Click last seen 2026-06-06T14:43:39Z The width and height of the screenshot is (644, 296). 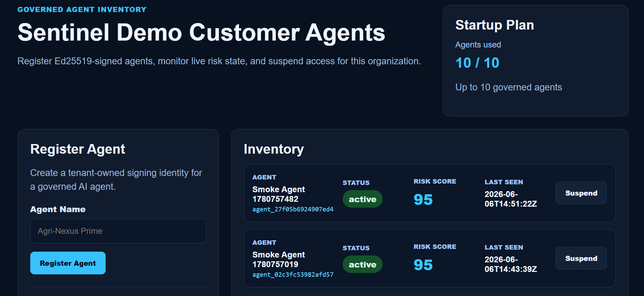click(511, 264)
